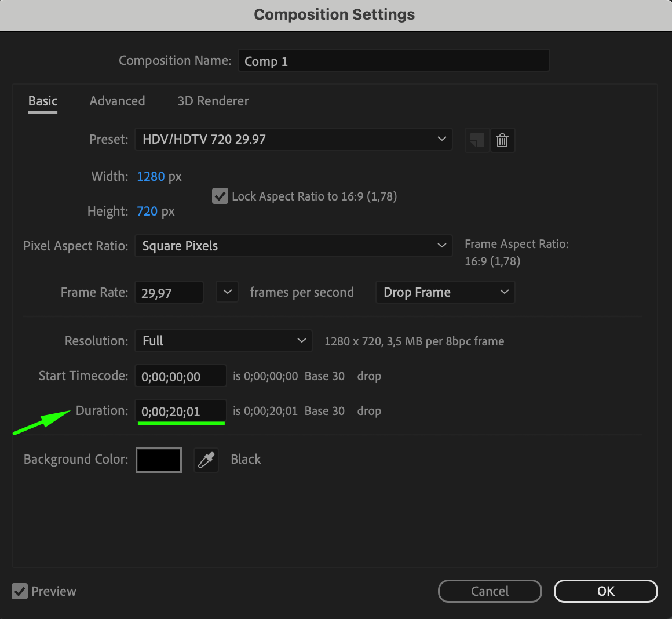Switch to the Advanced tab
The image size is (672, 619).
[117, 101]
